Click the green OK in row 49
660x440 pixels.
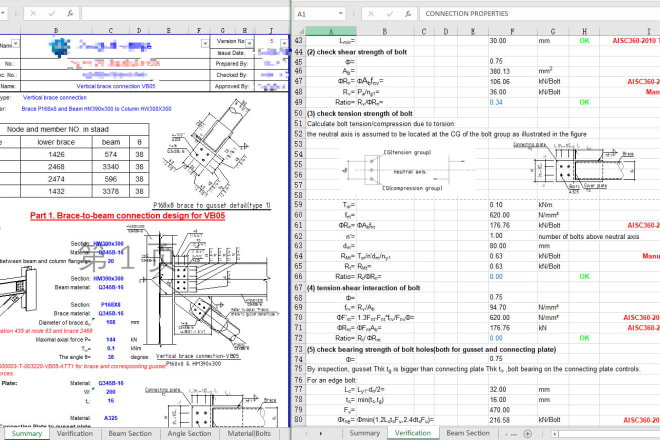point(584,102)
